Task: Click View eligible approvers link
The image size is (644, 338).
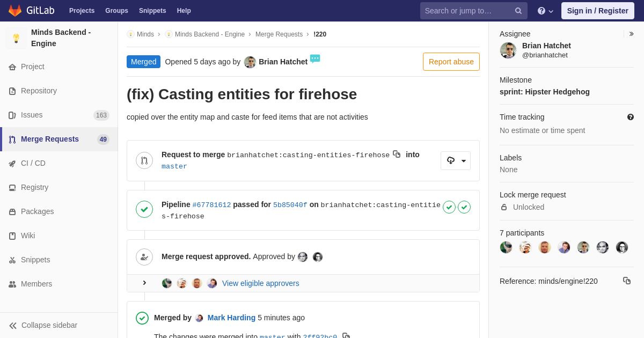Action: tap(261, 283)
